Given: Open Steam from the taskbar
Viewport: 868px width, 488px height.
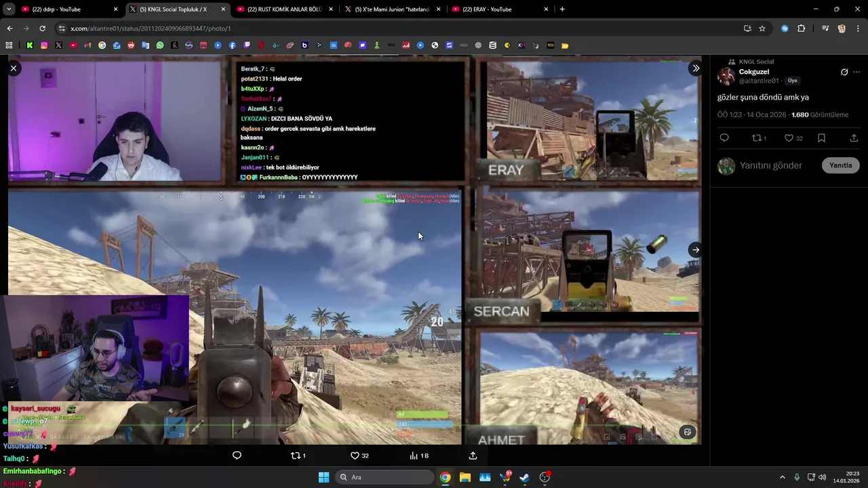Looking at the screenshot, I should pyautogui.click(x=525, y=477).
